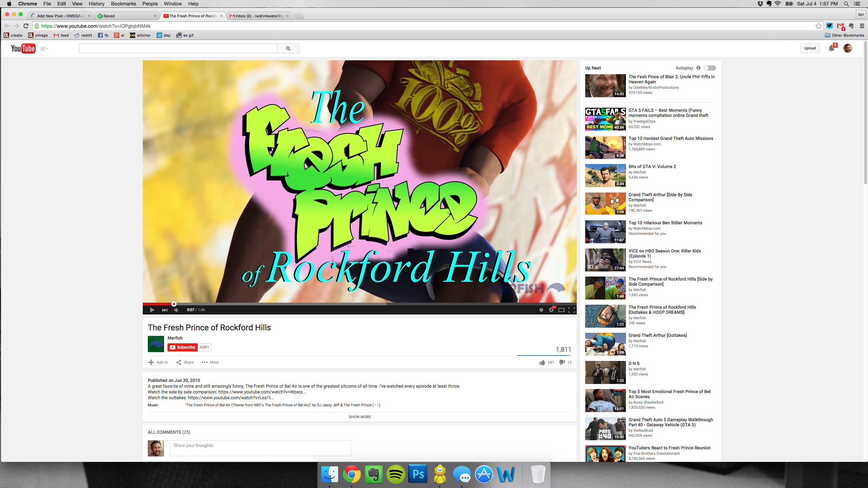Open the More options menu under the video

pos(210,362)
